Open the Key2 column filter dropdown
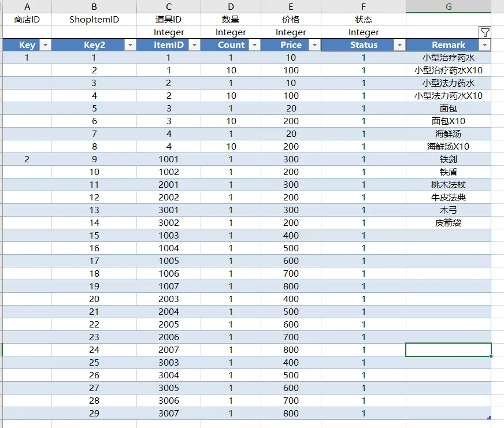The width and height of the screenshot is (504, 428). (x=130, y=45)
